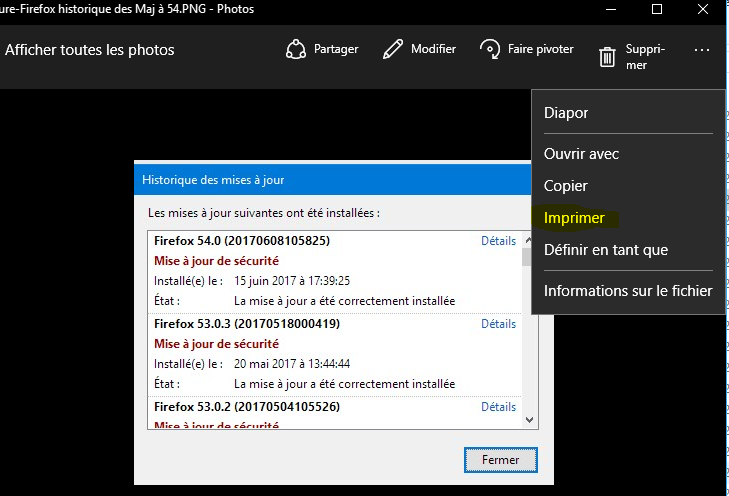Image resolution: width=729 pixels, height=496 pixels.
Task: Select Copier in the menu
Action: (566, 186)
